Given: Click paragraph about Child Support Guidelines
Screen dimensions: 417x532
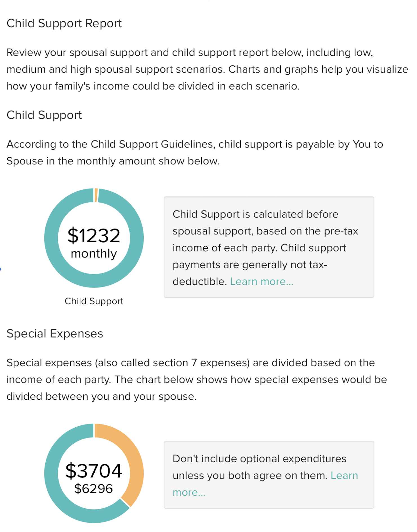Looking at the screenshot, I should [x=195, y=152].
